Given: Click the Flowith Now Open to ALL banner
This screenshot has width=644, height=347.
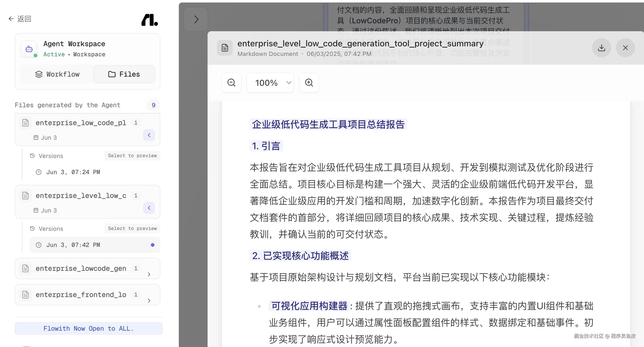Looking at the screenshot, I should (x=89, y=328).
